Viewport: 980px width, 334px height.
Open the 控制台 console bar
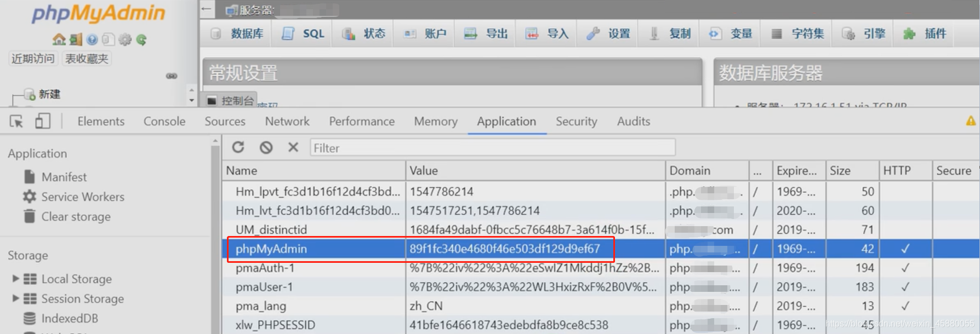point(230,101)
